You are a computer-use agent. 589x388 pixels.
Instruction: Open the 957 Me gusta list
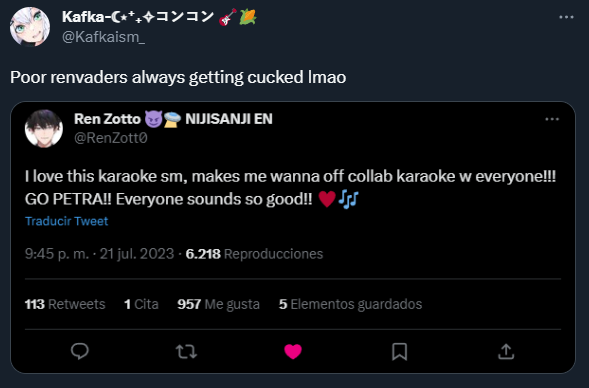[218, 304]
